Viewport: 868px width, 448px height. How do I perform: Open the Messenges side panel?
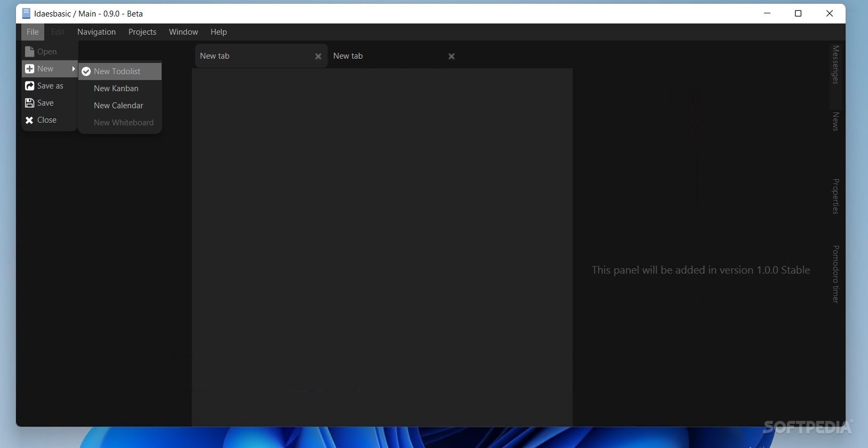836,65
